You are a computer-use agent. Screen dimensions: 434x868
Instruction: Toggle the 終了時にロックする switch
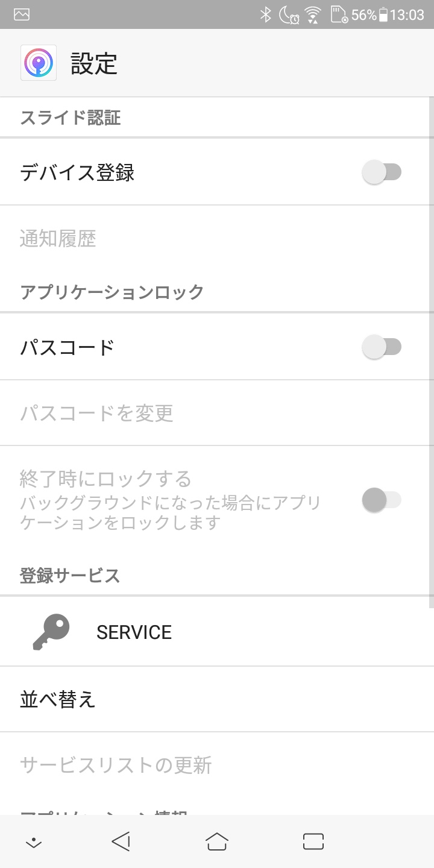click(x=382, y=500)
